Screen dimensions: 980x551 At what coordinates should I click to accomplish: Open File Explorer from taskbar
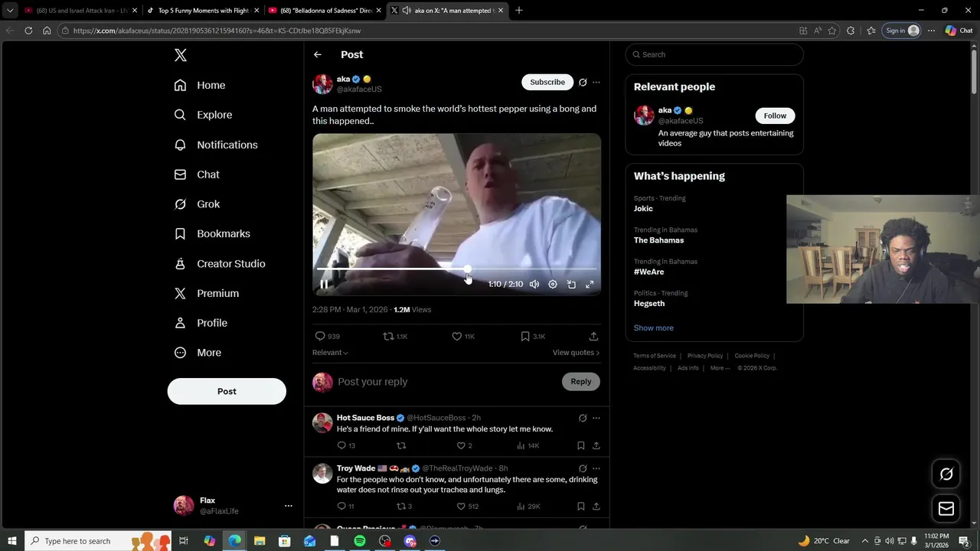[260, 541]
